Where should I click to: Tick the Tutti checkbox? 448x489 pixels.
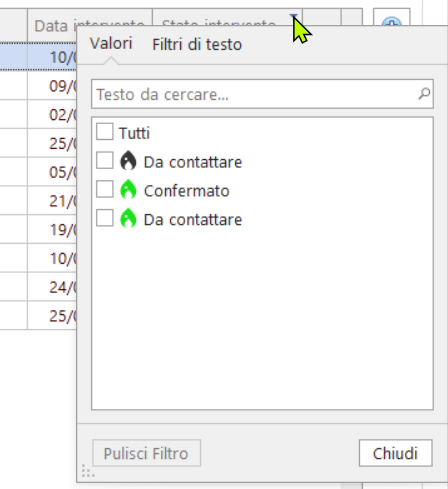105,132
